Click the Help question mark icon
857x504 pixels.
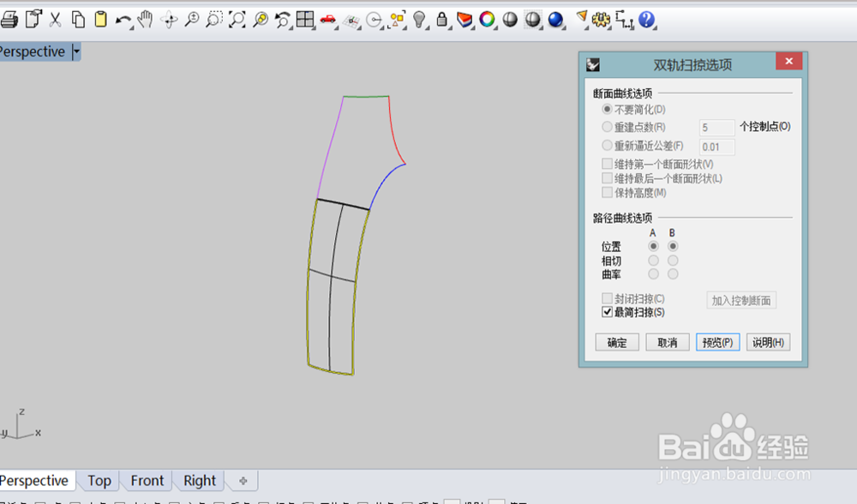647,19
